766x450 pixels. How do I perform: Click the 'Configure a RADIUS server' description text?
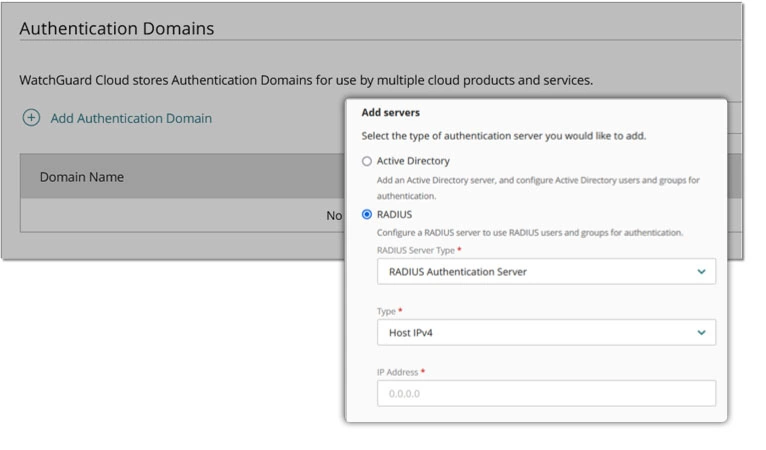pos(530,233)
